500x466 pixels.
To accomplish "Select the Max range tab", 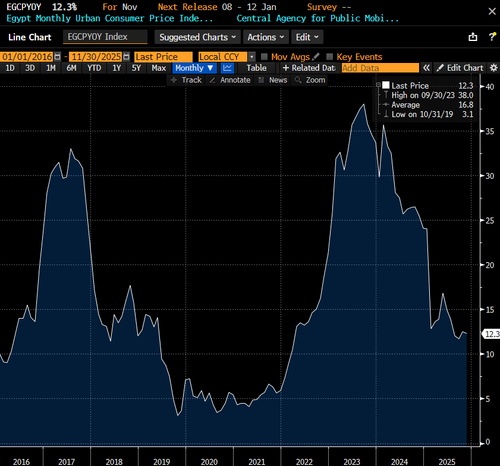I will 159,68.
